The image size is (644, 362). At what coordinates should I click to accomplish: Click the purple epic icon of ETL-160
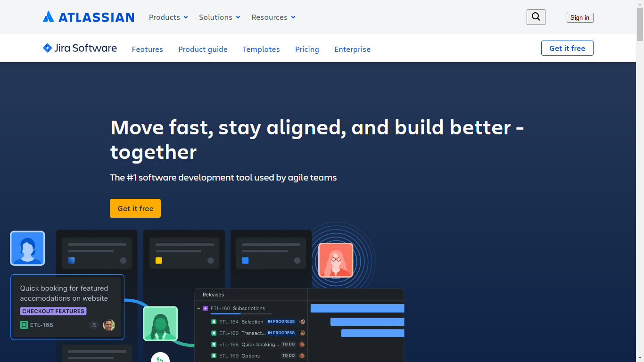click(205, 308)
